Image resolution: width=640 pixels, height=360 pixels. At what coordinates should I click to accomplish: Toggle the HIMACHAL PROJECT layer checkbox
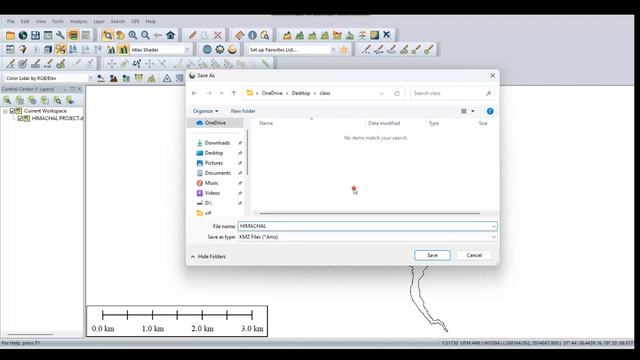click(x=20, y=118)
